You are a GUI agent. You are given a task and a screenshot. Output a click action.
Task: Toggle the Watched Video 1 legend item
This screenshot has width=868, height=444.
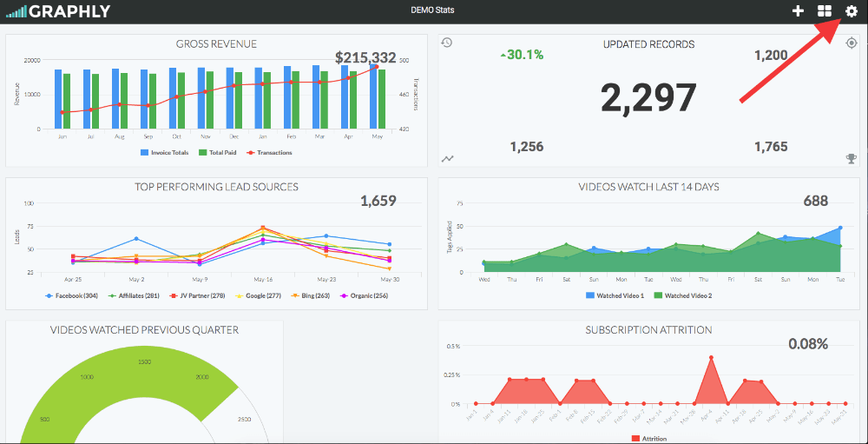[x=615, y=296]
